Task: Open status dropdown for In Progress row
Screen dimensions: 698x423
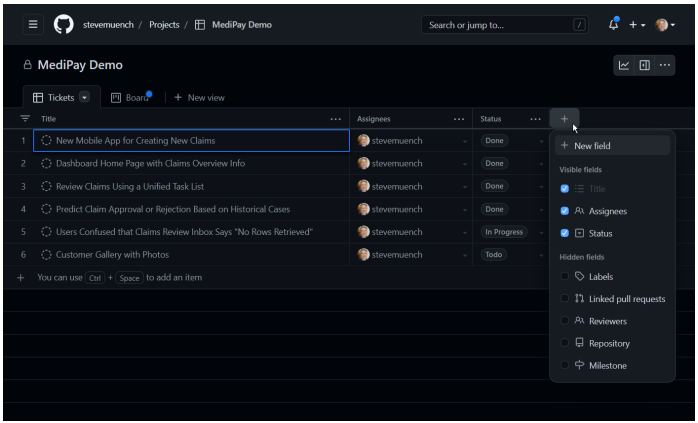Action: pyautogui.click(x=541, y=232)
